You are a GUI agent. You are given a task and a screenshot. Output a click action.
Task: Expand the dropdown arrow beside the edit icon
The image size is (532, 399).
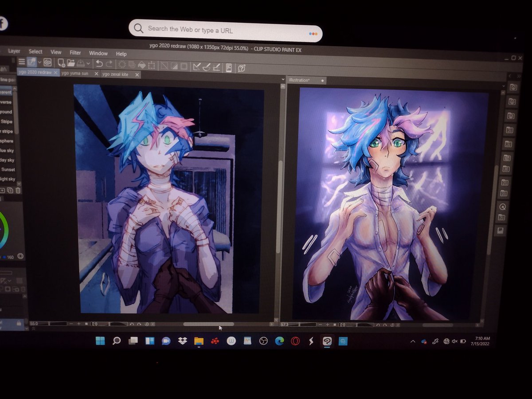point(39,62)
